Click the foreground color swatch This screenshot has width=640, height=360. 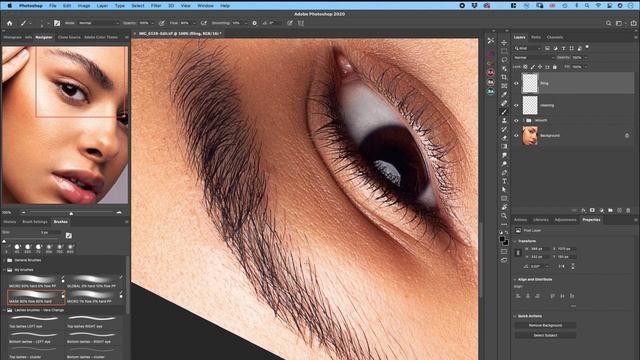click(502, 240)
